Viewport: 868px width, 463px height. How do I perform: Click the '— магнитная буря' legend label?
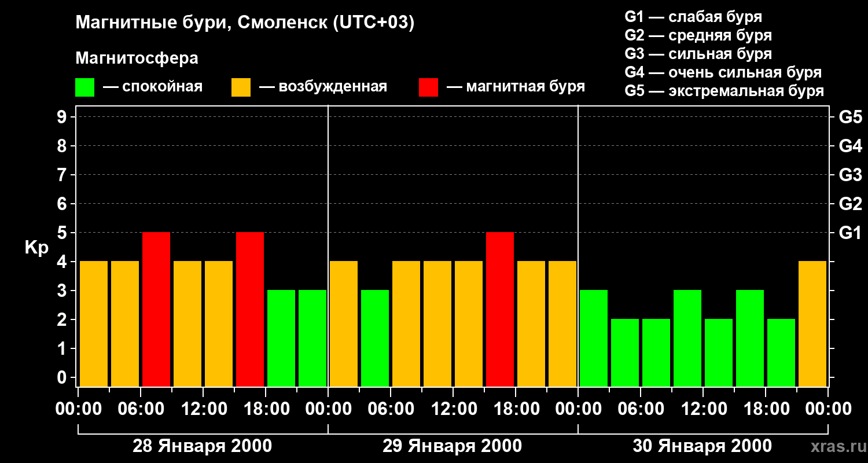(516, 87)
